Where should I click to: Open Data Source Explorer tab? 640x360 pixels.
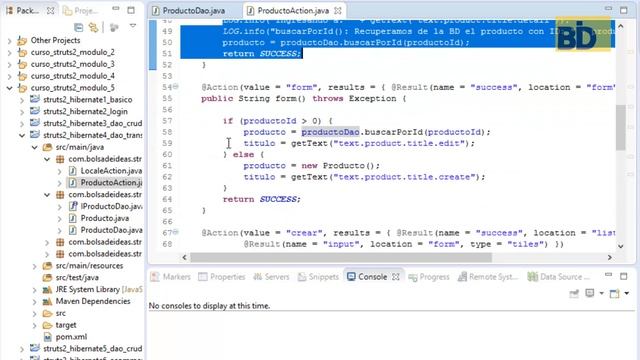point(558,277)
